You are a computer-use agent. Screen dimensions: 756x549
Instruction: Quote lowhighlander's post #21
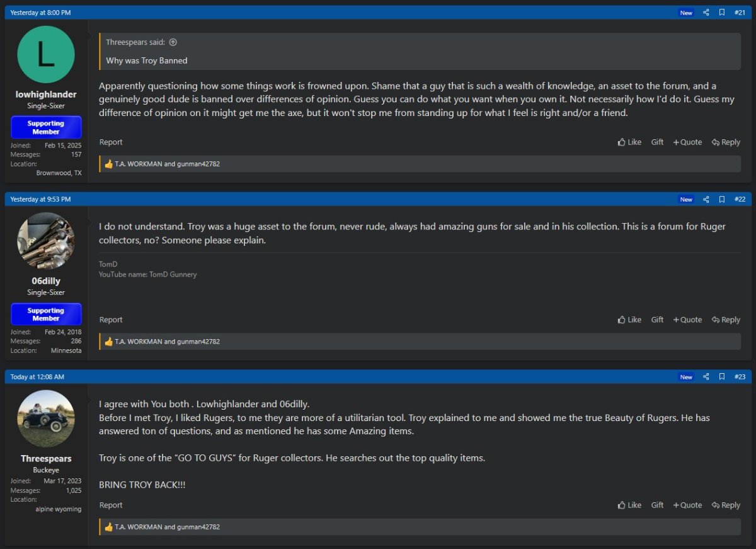[687, 142]
